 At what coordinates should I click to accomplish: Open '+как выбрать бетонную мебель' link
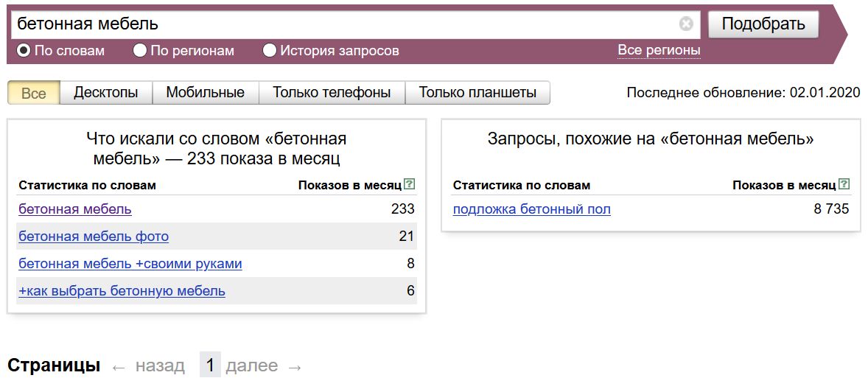[122, 291]
